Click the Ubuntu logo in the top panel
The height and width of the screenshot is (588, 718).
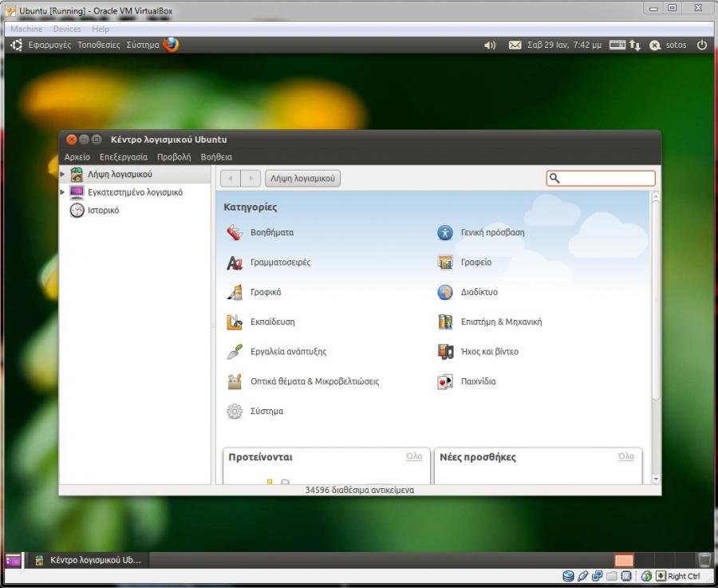pos(17,45)
